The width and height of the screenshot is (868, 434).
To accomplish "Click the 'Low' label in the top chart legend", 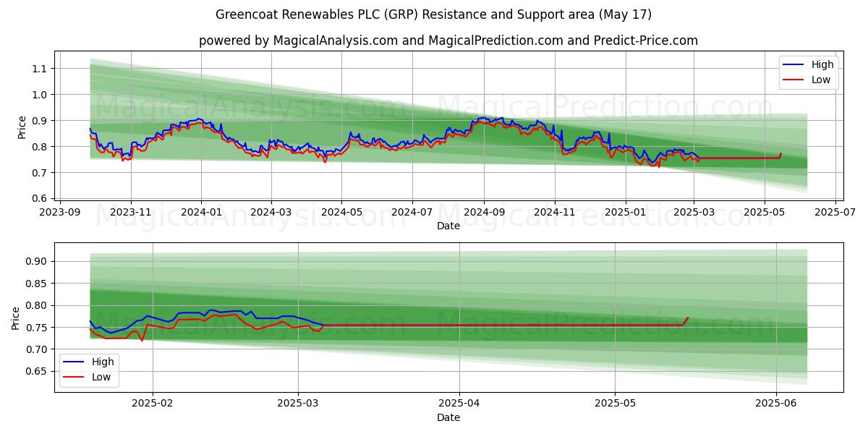I will [x=820, y=80].
